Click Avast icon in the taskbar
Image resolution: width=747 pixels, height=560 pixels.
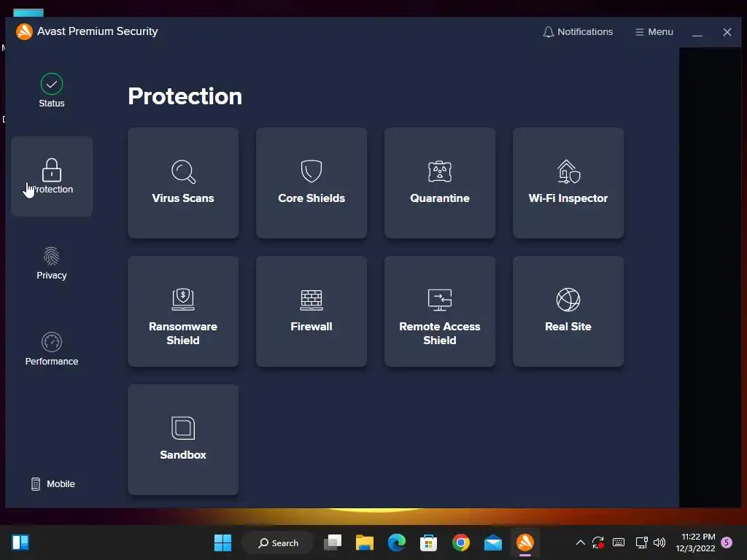[x=525, y=542]
